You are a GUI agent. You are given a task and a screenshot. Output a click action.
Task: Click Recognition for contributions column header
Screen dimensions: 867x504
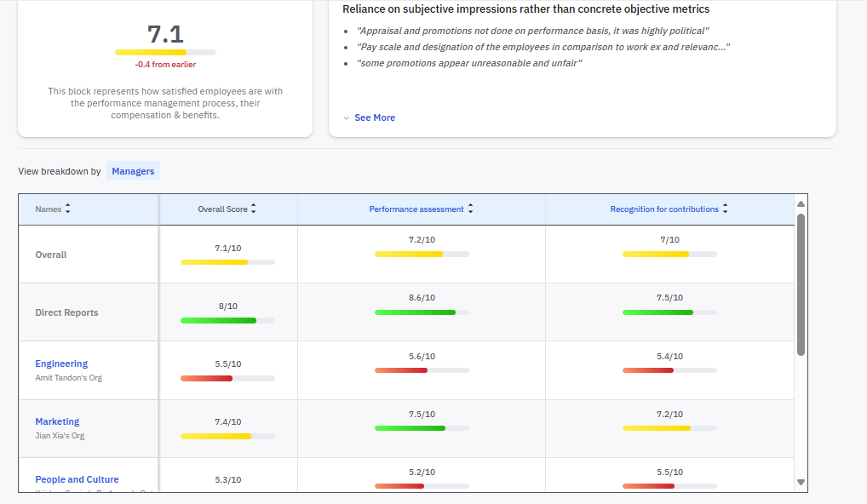point(663,209)
